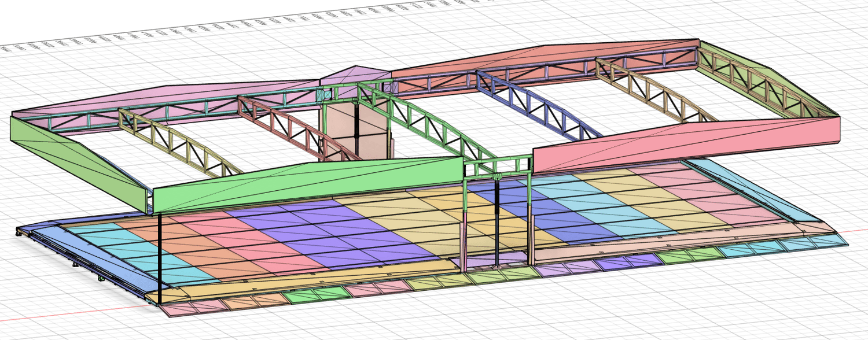Select the olive green fascia panel on the right end
The image size is (868, 340).
coord(770,81)
